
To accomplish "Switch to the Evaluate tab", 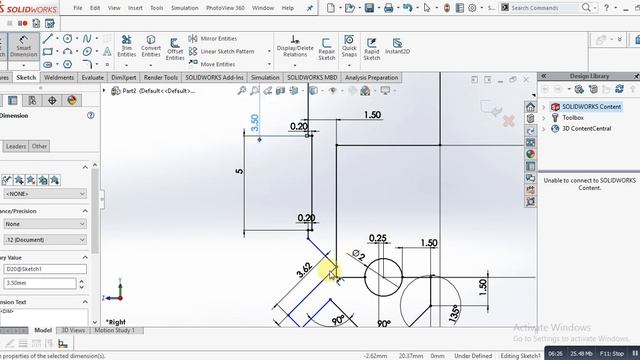I will (x=93, y=78).
